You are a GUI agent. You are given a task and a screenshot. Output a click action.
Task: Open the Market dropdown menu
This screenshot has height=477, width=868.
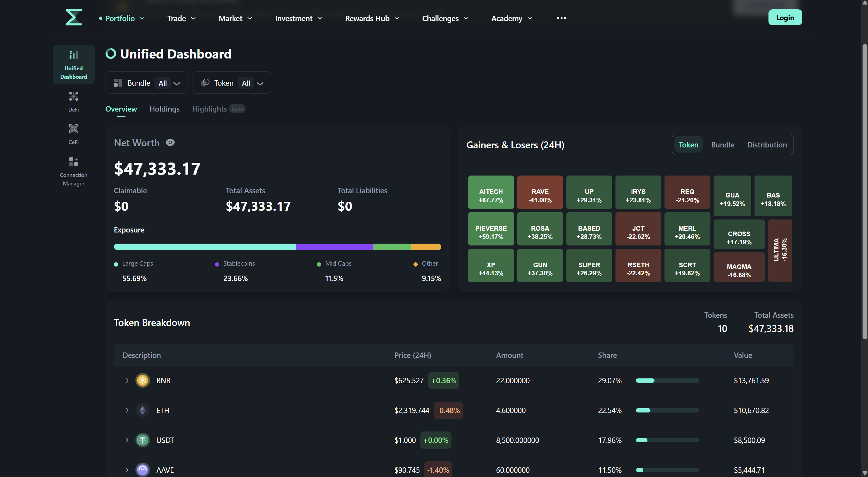click(x=235, y=18)
